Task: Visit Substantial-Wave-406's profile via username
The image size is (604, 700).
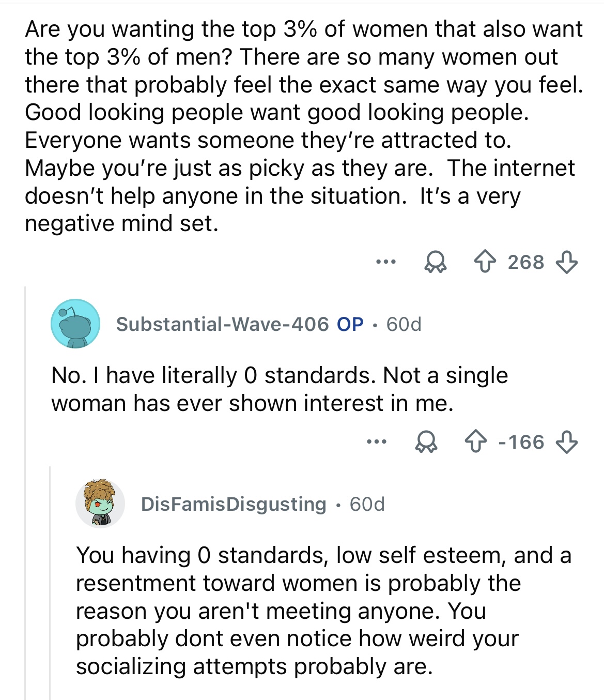Action: pos(222,324)
